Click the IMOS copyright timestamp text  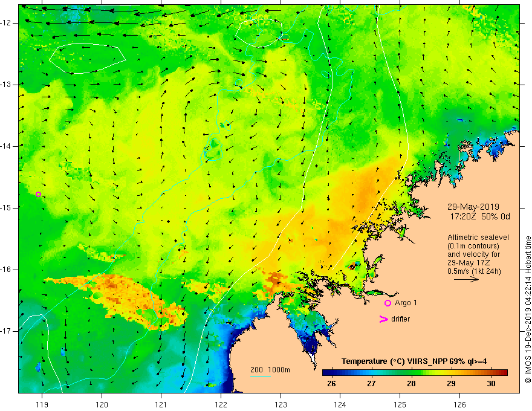tap(528, 310)
